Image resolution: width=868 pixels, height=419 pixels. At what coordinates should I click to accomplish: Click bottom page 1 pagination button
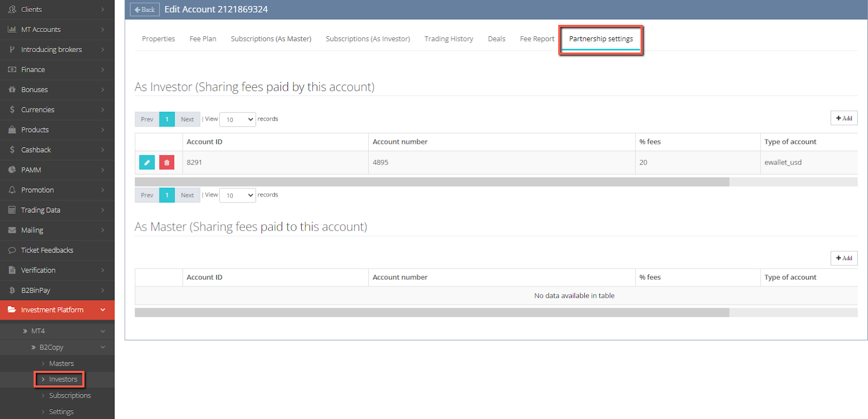tap(167, 195)
